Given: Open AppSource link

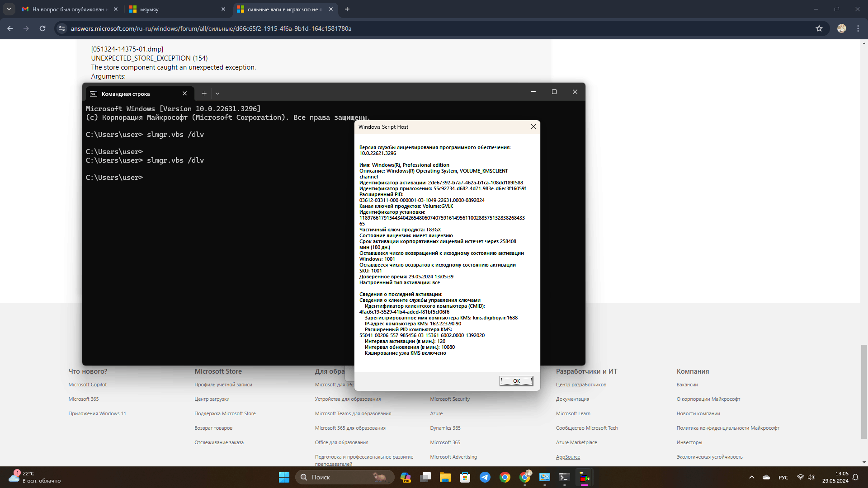Looking at the screenshot, I should point(568,457).
